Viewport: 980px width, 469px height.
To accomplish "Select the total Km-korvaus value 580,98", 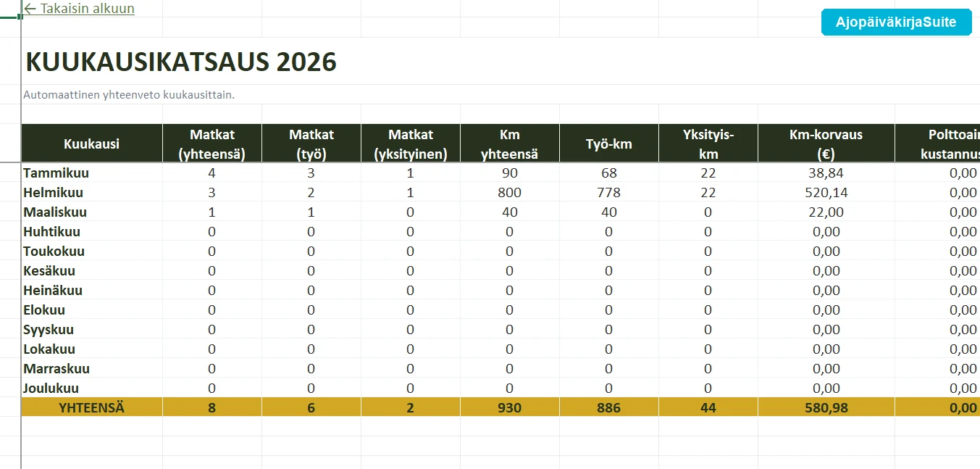I will [x=826, y=408].
